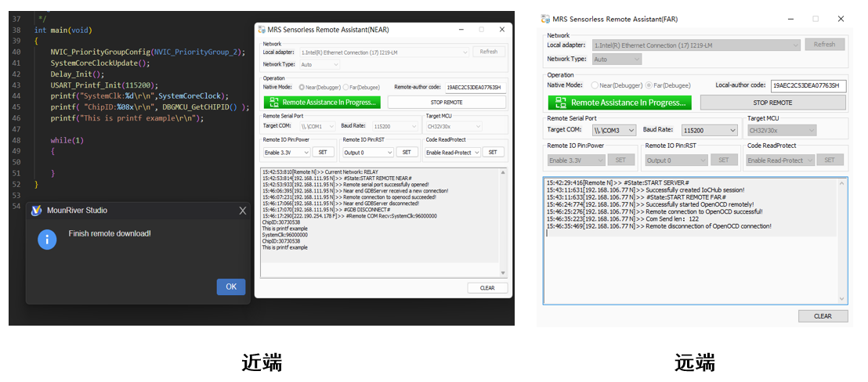868x382 pixels.
Task: Click STOP REMOTE in the NEAR window
Action: coord(447,103)
